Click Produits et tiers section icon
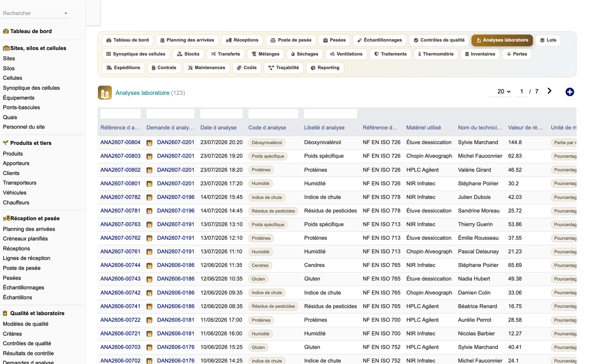Viewport: 589px width, 364px height. coord(6,143)
